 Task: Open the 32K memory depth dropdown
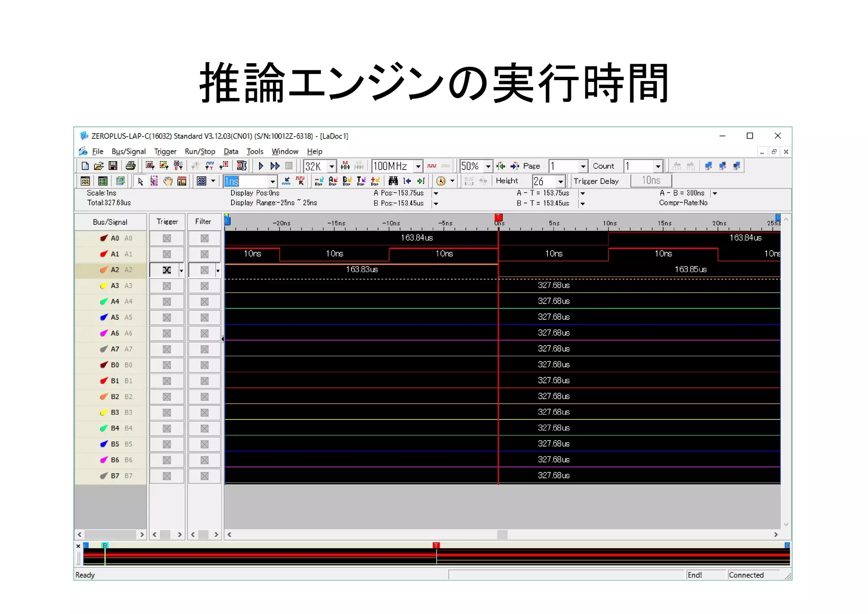click(x=332, y=166)
